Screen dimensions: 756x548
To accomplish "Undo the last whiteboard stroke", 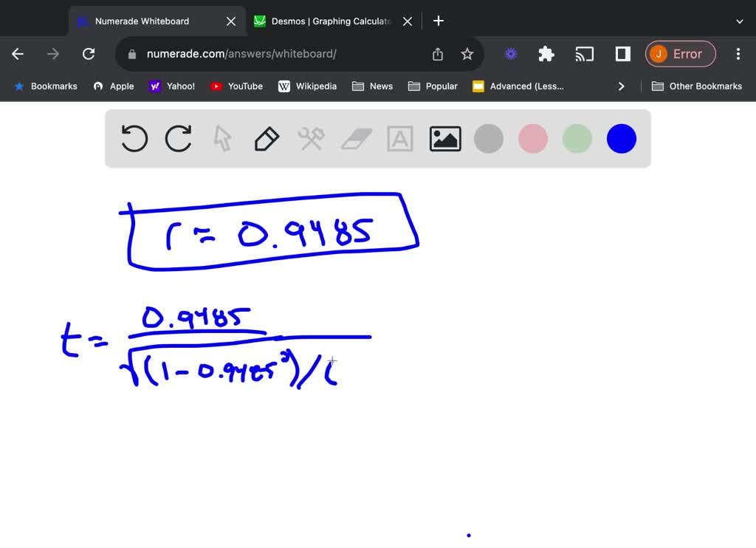I will 134,138.
